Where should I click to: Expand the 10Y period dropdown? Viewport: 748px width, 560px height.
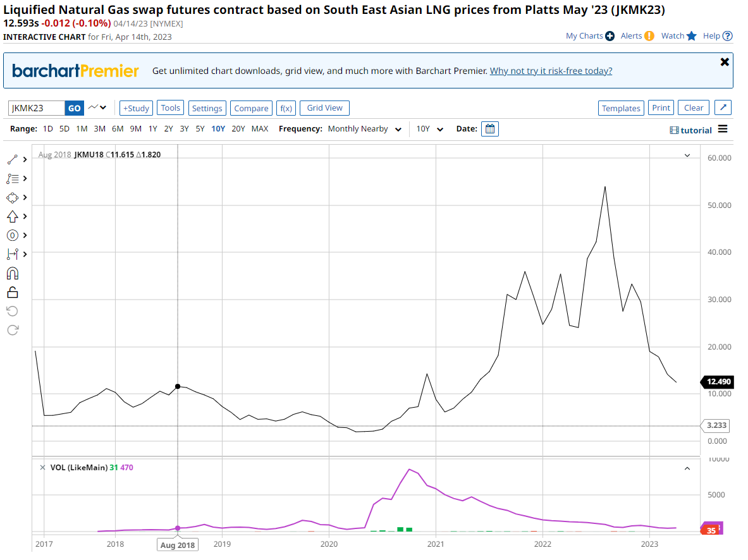coord(430,129)
